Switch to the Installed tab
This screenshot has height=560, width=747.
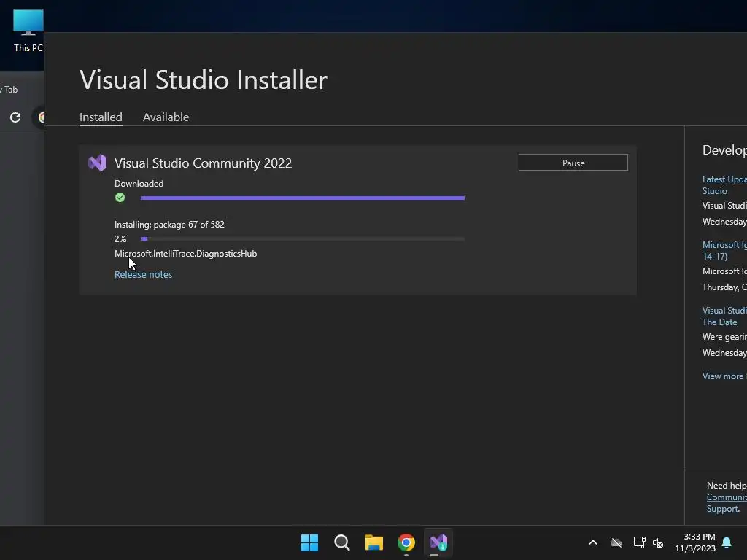pyautogui.click(x=101, y=117)
